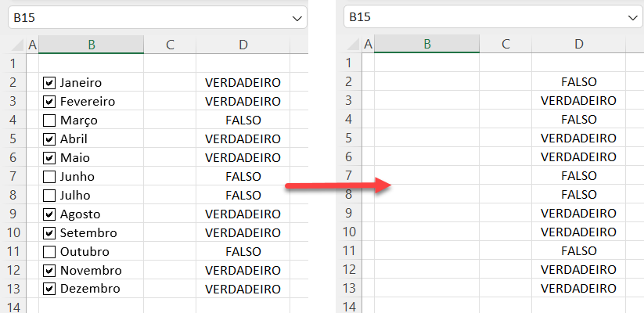644x313 pixels.
Task: Tick the Junho checkbox
Action: tap(49, 177)
